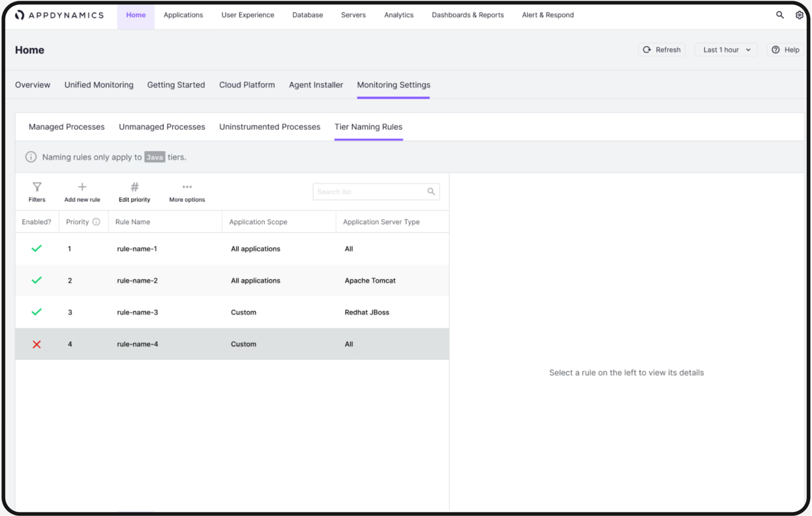Image resolution: width=812 pixels, height=516 pixels.
Task: Open the Analytics menu
Action: tap(399, 15)
